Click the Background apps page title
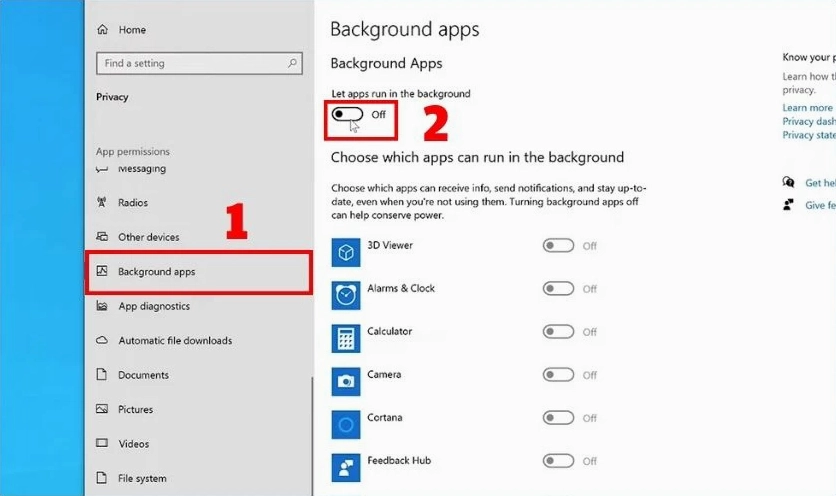836x496 pixels. coord(405,29)
